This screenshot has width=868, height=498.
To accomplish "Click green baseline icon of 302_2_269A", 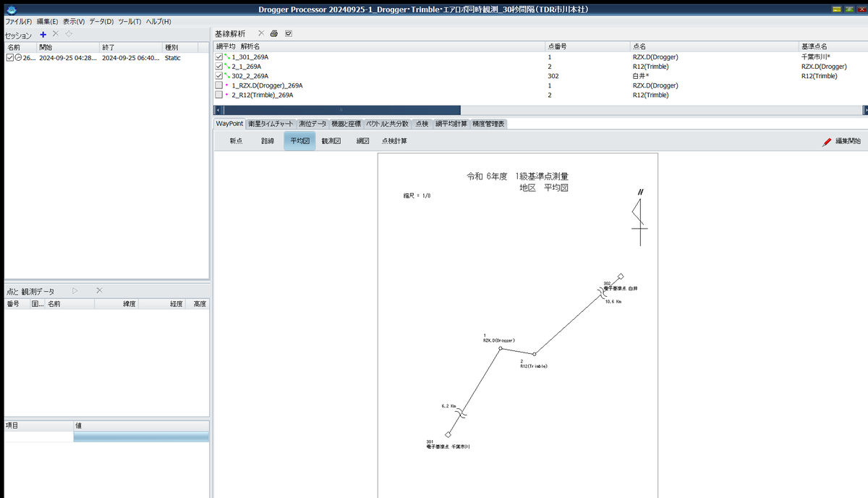I will 228,75.
